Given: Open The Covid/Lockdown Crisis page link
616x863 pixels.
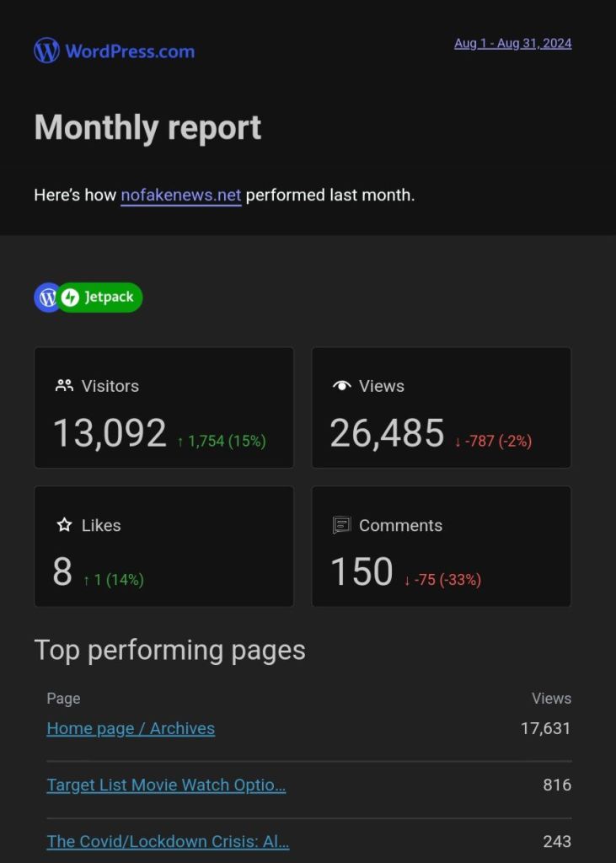Looking at the screenshot, I should click(x=168, y=841).
